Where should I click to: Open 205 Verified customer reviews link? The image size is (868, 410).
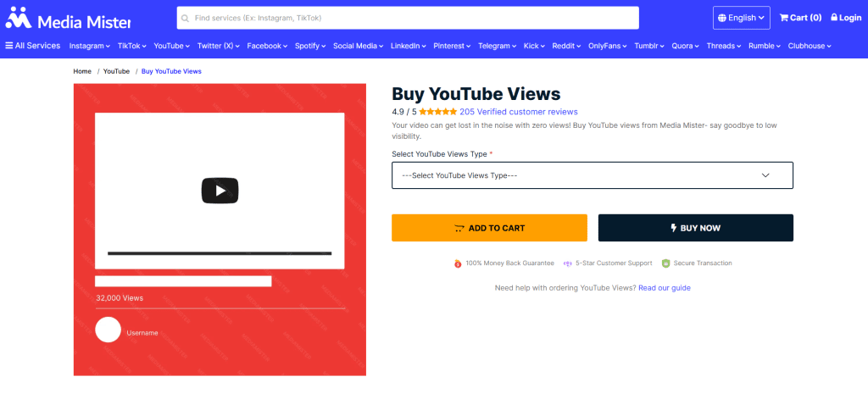[x=519, y=112]
